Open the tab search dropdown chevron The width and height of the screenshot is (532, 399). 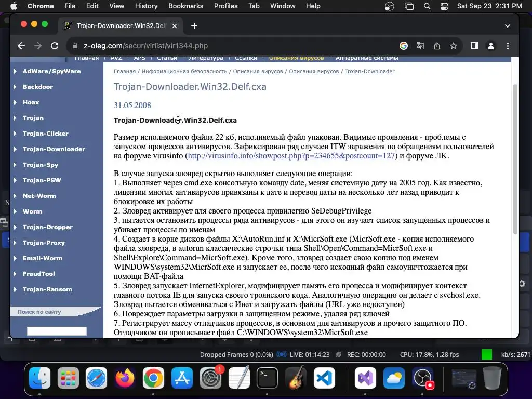pyautogui.click(x=507, y=26)
